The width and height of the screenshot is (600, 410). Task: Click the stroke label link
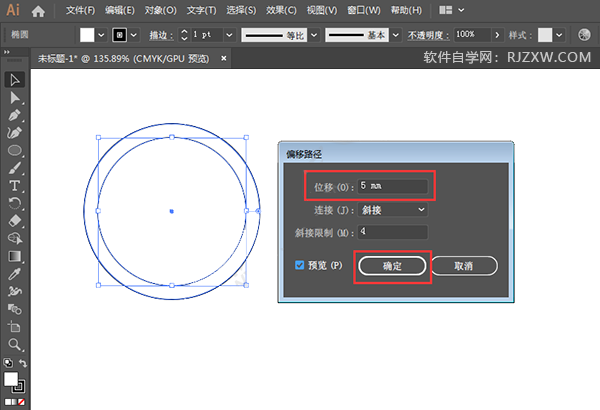pyautogui.click(x=161, y=36)
